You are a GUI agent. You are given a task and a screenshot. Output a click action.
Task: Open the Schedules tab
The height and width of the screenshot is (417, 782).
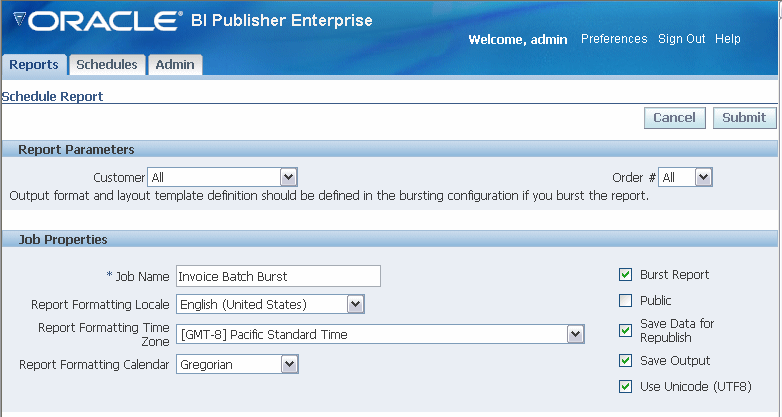pyautogui.click(x=107, y=65)
